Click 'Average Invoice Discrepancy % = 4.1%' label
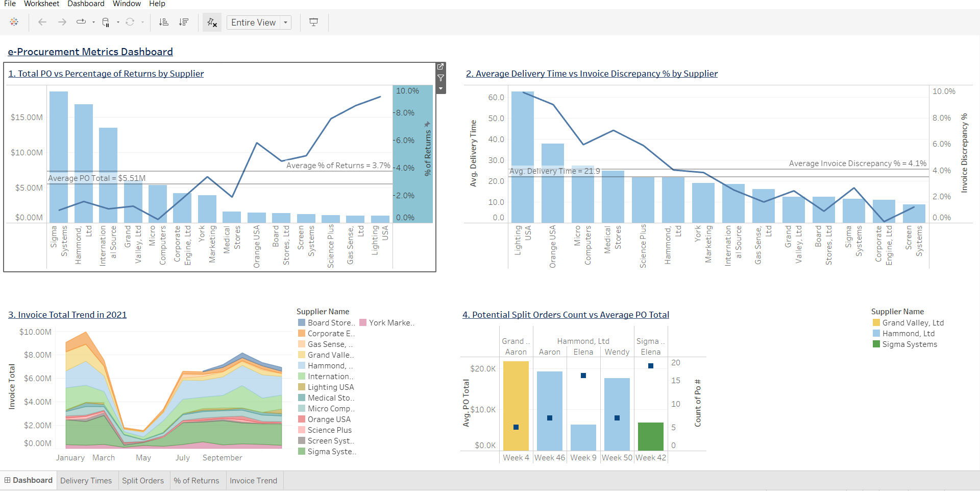 (857, 163)
